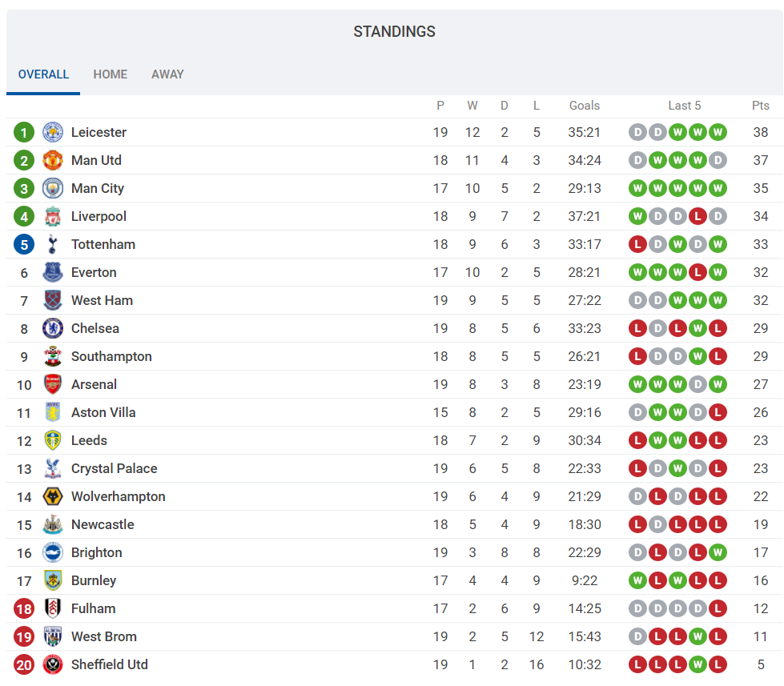The image size is (784, 686).
Task: Select the Chelsea club badge
Action: 53,328
